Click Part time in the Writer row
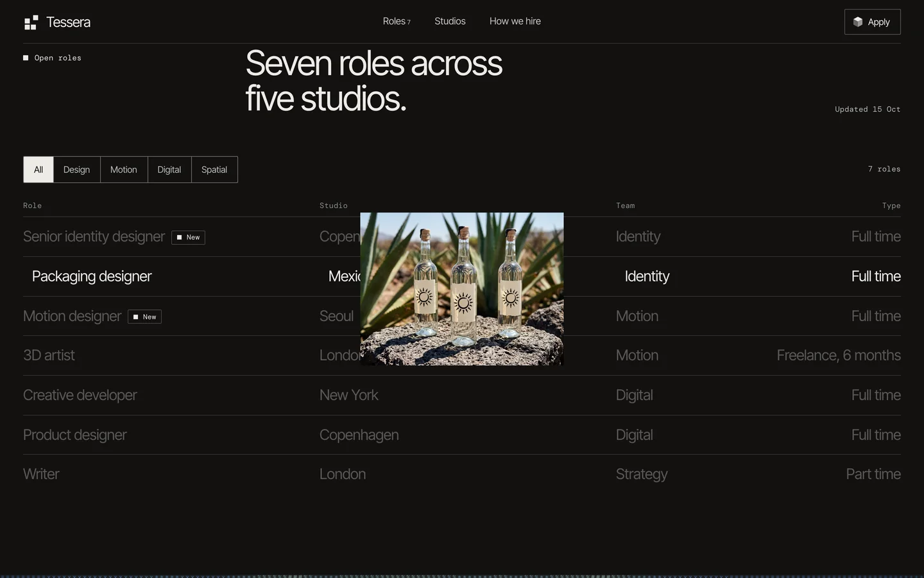 [x=873, y=474]
